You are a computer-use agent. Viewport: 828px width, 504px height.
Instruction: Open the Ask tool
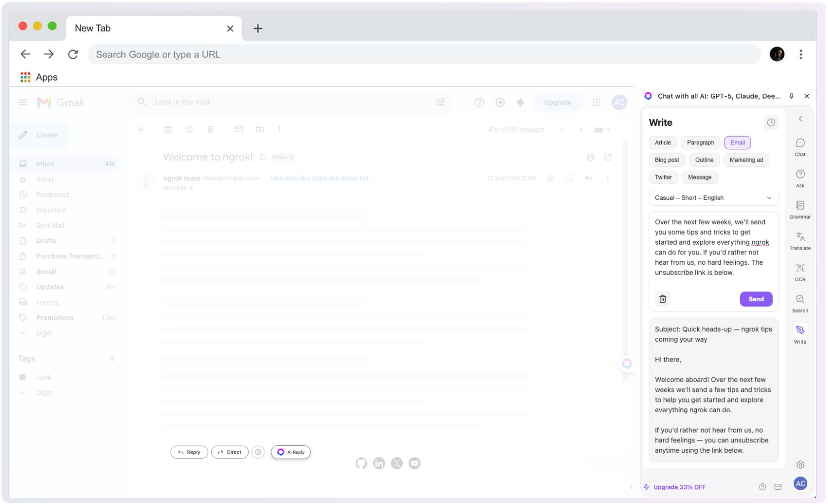(800, 178)
